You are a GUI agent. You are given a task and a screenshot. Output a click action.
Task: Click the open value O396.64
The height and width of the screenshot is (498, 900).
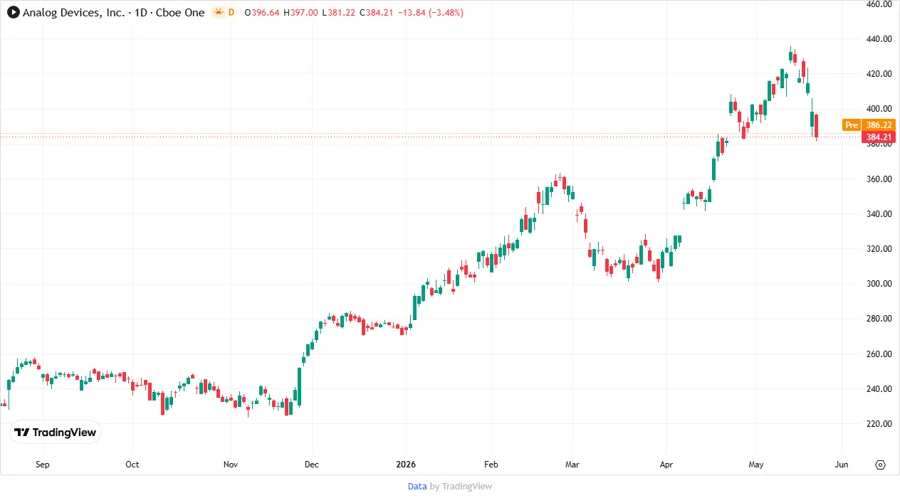262,13
